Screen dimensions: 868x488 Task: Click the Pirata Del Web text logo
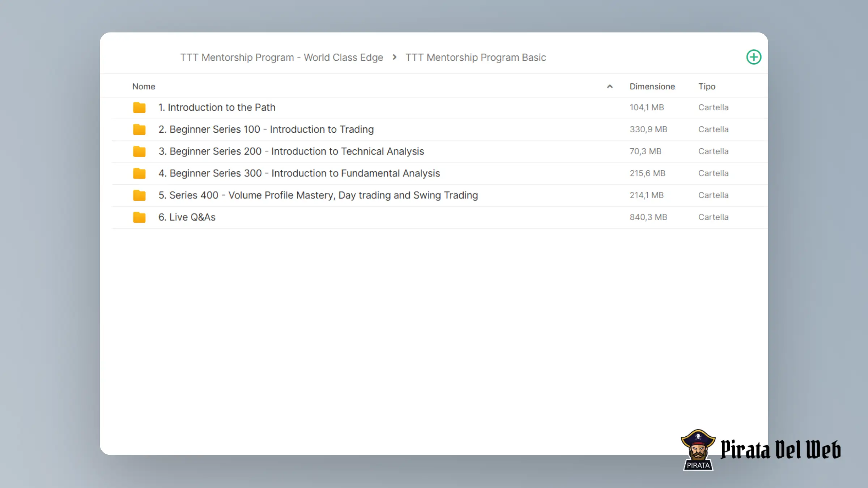pyautogui.click(x=780, y=450)
